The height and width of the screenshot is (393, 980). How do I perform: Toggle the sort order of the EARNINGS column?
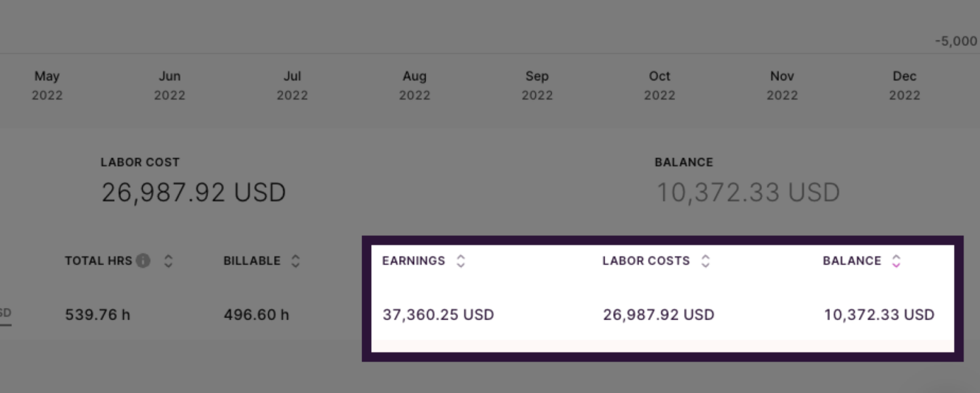point(461,260)
